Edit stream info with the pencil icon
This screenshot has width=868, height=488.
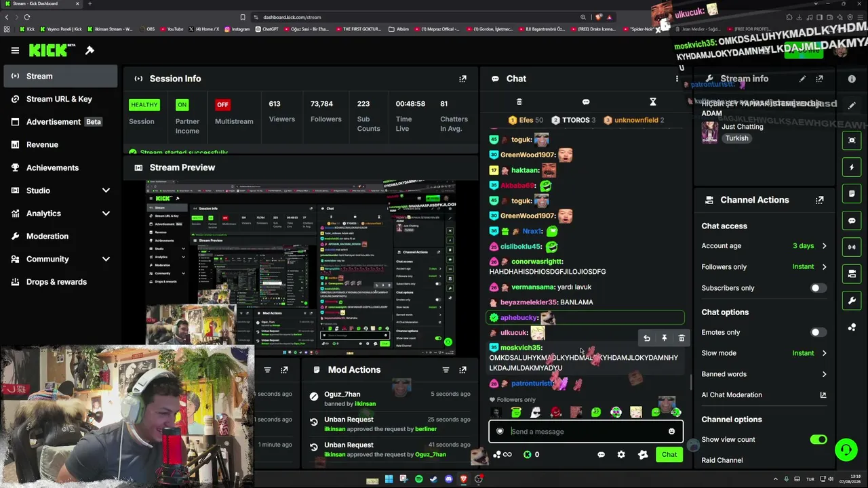(x=802, y=79)
